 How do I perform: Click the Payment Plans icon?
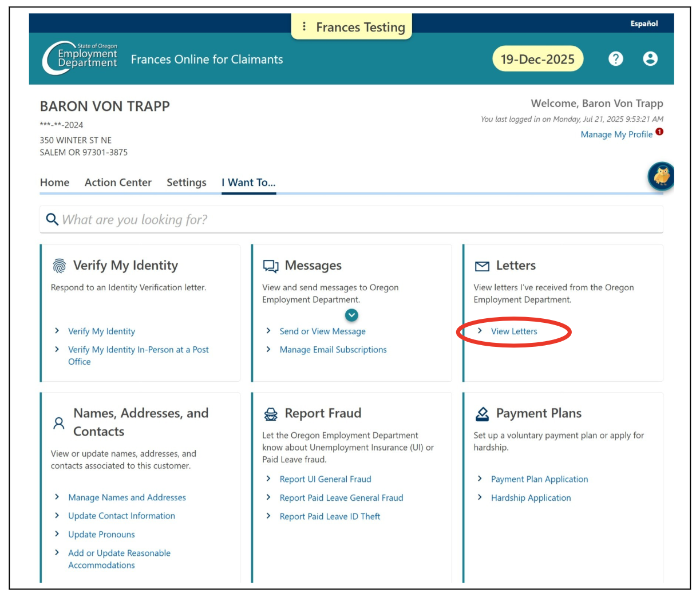(x=482, y=414)
